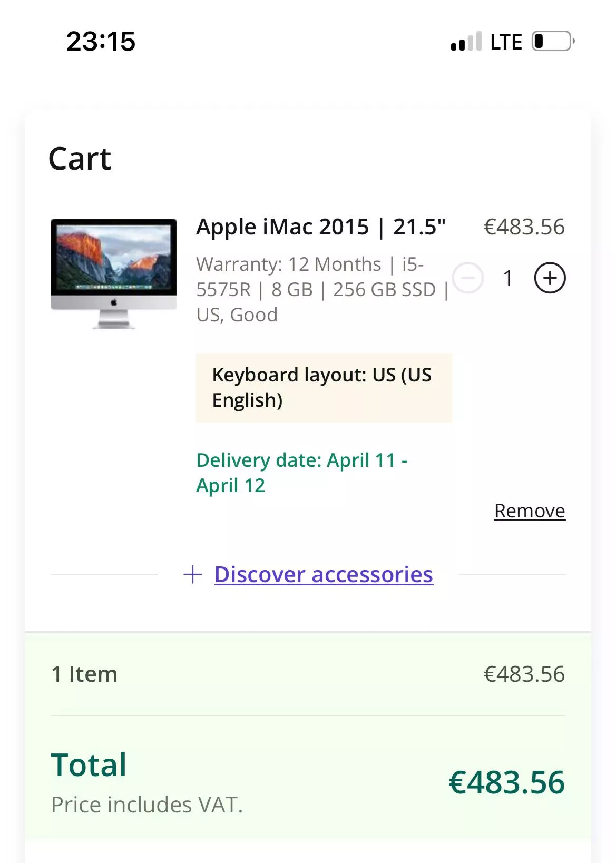This screenshot has height=863, width=616.
Task: Click the bold green total amount €483.56
Action: (506, 782)
